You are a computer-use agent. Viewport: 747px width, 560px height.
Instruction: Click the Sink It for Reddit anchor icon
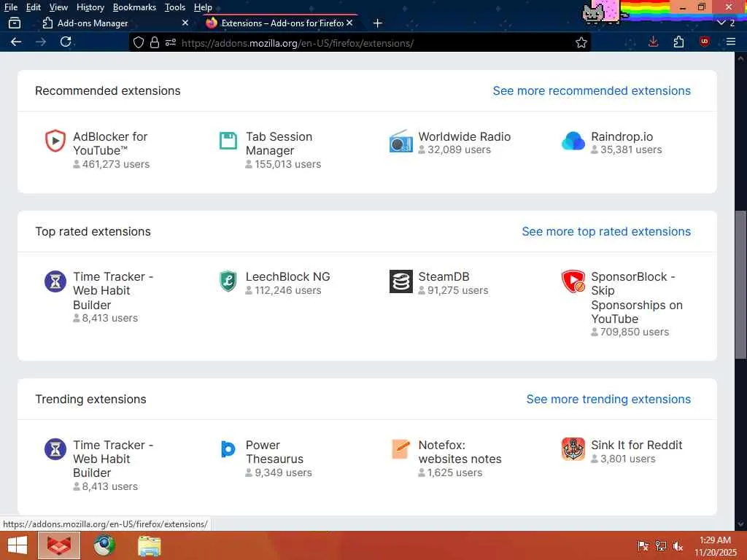tap(573, 449)
